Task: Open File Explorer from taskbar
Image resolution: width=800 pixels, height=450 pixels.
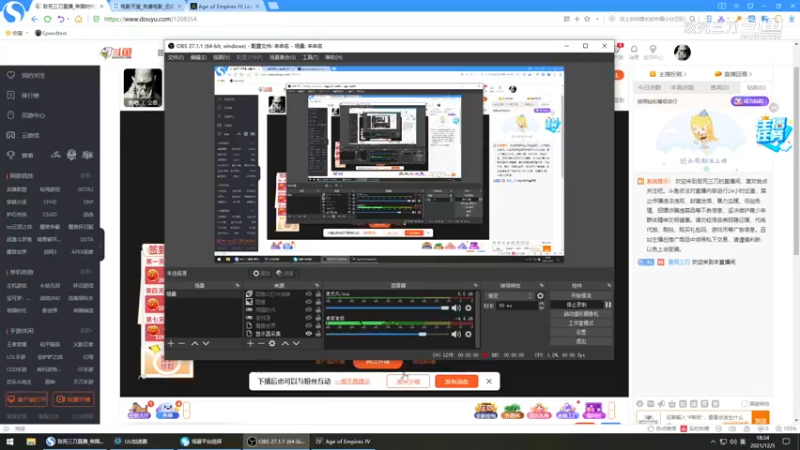Action: point(31,441)
